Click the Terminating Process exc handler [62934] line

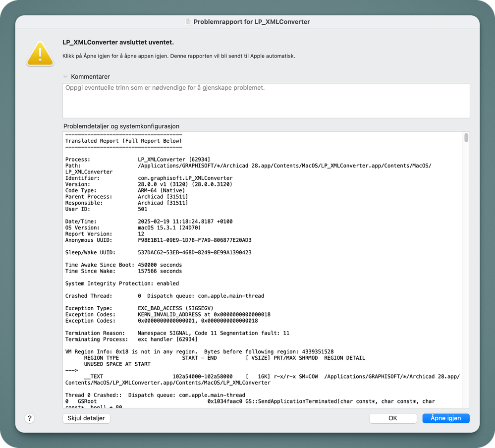click(131, 339)
